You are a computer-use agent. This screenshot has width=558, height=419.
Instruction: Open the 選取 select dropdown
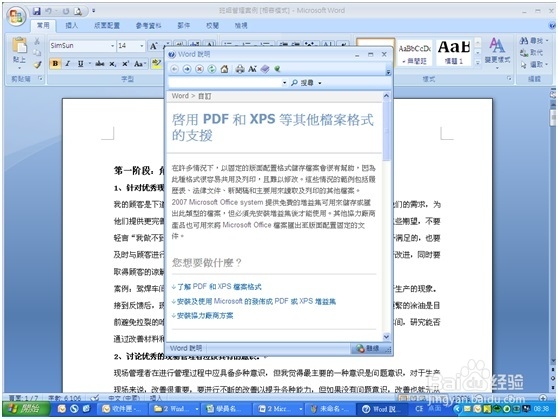534,65
